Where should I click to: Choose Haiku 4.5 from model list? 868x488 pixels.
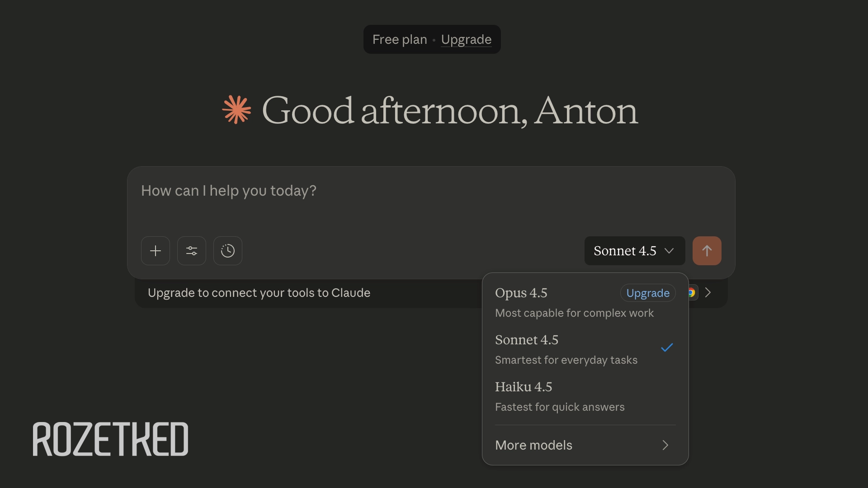pos(524,387)
